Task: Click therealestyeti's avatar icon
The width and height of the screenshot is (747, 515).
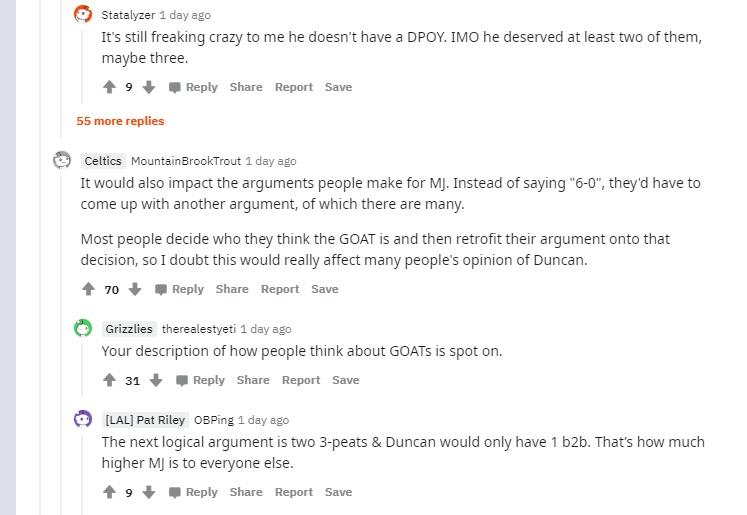Action: (x=83, y=328)
